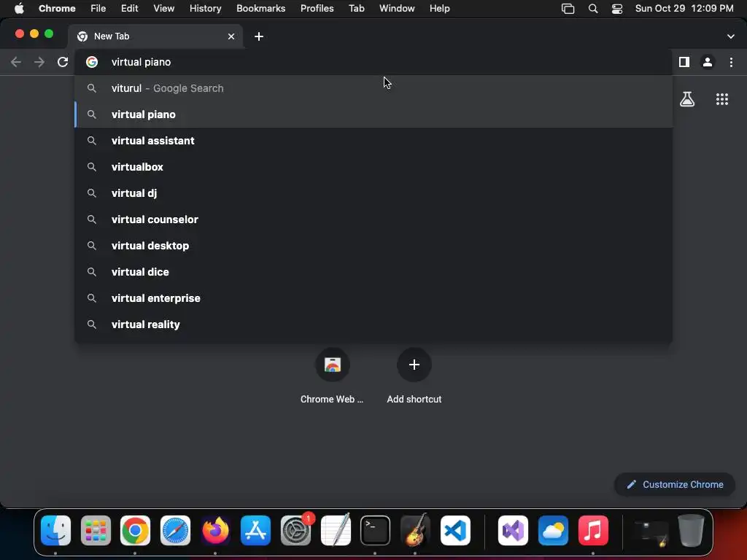Launch Music app from the dock

(593, 531)
